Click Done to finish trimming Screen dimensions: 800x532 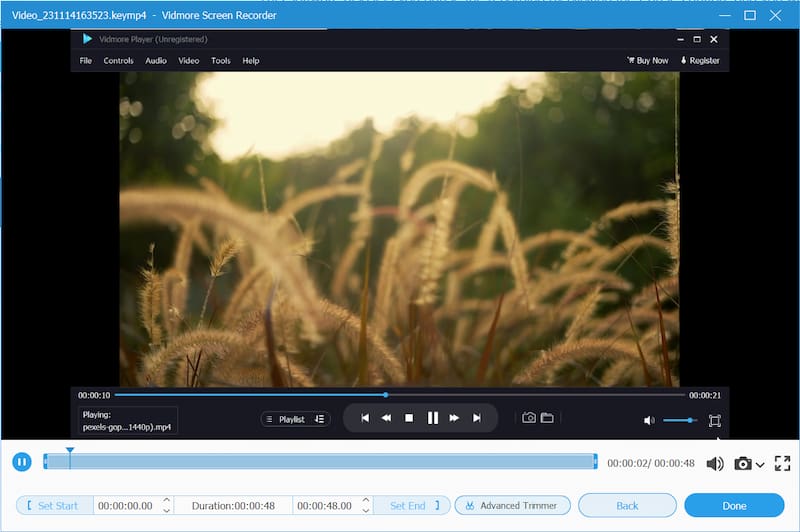[734, 505]
